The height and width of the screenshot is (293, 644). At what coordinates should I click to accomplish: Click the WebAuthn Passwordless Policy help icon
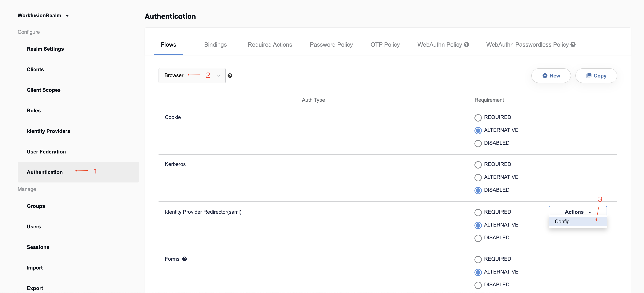click(x=573, y=45)
